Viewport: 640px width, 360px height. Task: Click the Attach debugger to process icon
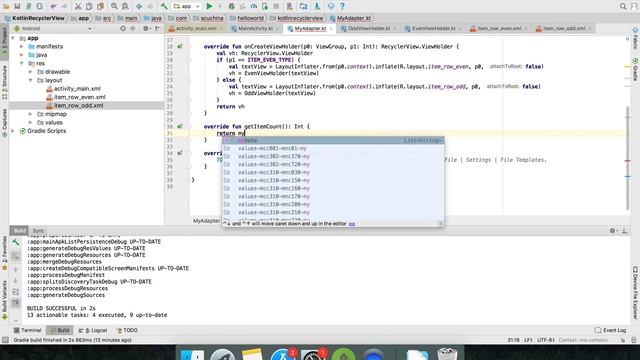tap(265, 7)
